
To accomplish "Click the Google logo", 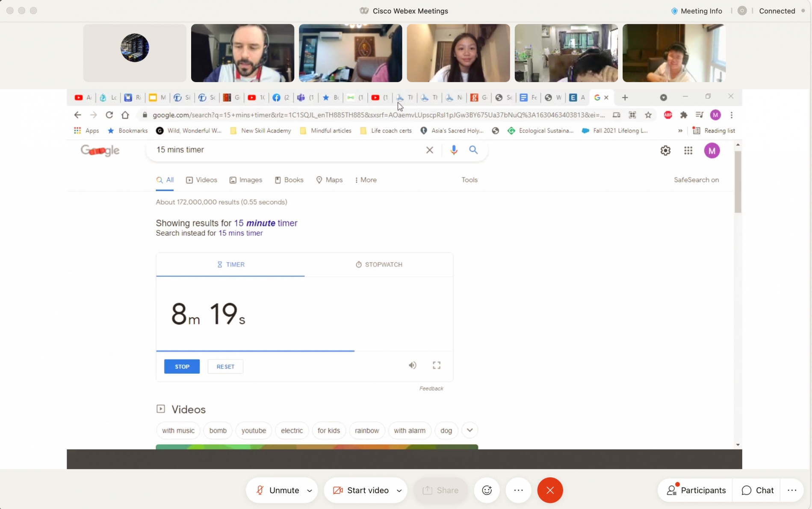I will [x=100, y=151].
